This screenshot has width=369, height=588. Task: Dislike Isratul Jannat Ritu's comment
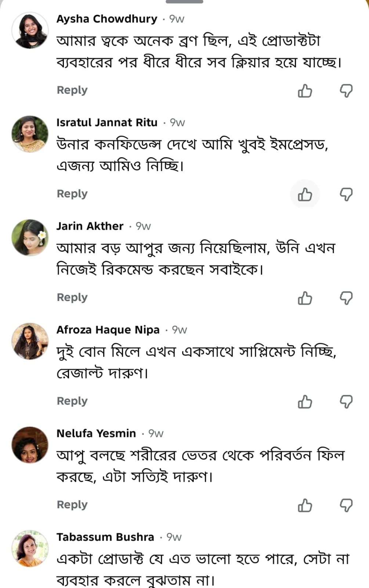pos(346,194)
